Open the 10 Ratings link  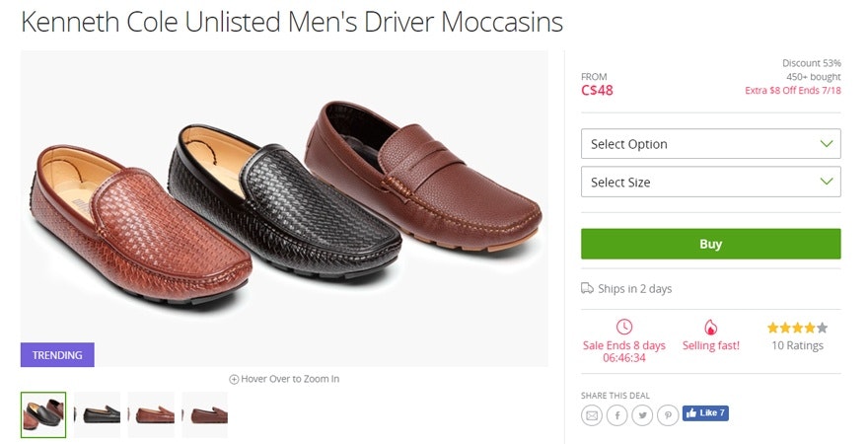point(797,345)
